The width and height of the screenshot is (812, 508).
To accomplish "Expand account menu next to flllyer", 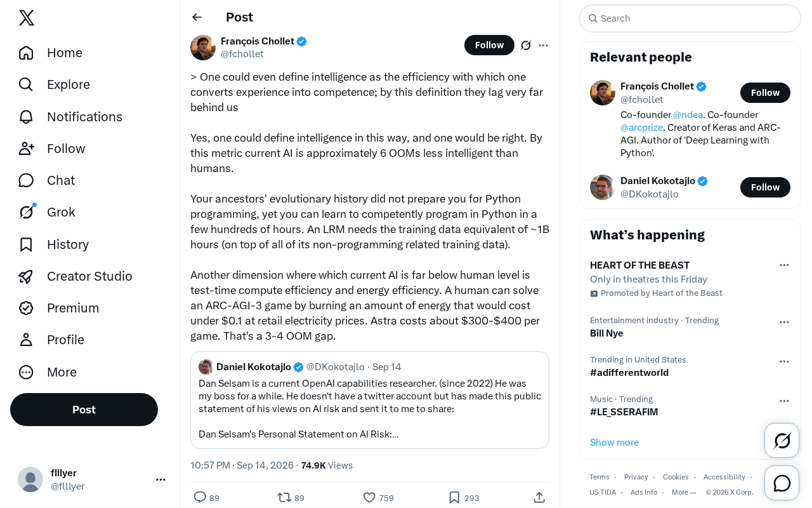I will point(160,479).
